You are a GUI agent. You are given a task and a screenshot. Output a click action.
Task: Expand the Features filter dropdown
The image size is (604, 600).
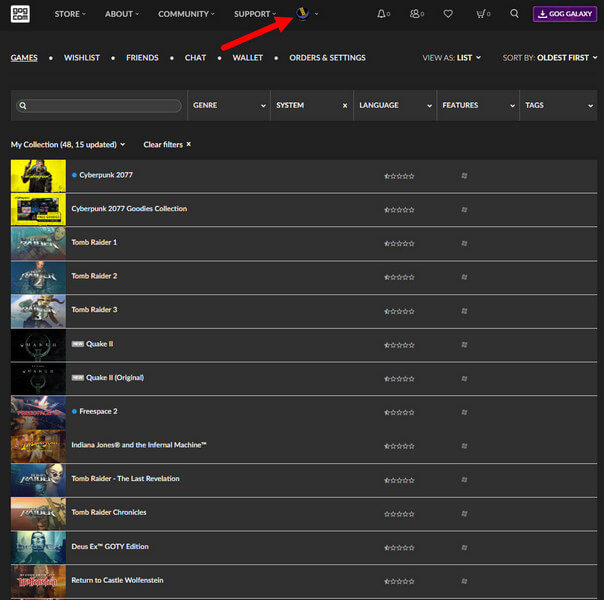[478, 105]
